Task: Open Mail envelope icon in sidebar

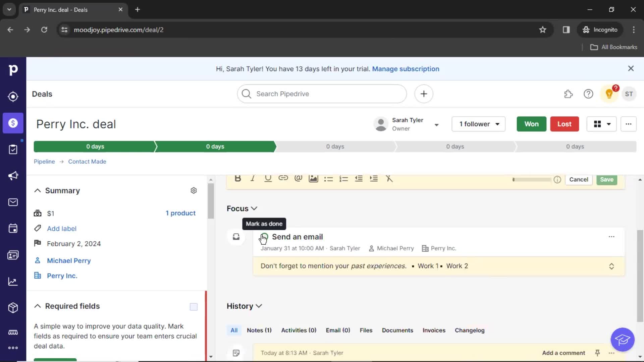Action: coord(13,202)
